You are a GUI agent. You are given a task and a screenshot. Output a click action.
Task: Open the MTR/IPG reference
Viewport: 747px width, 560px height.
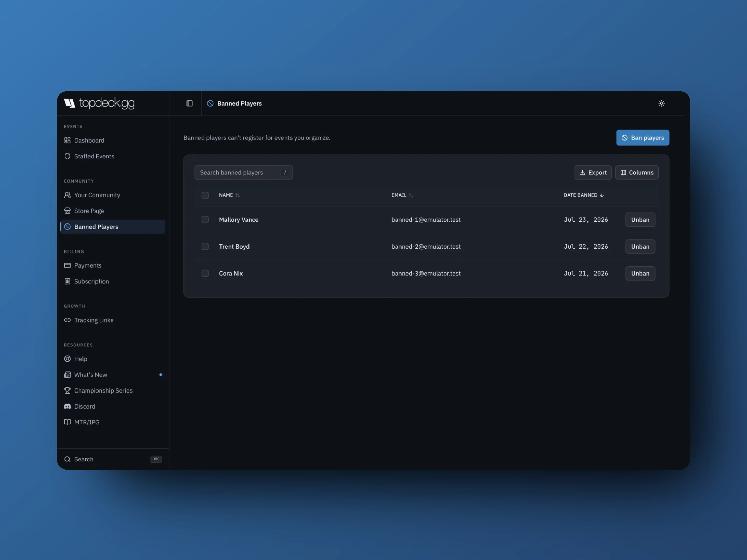(113, 422)
